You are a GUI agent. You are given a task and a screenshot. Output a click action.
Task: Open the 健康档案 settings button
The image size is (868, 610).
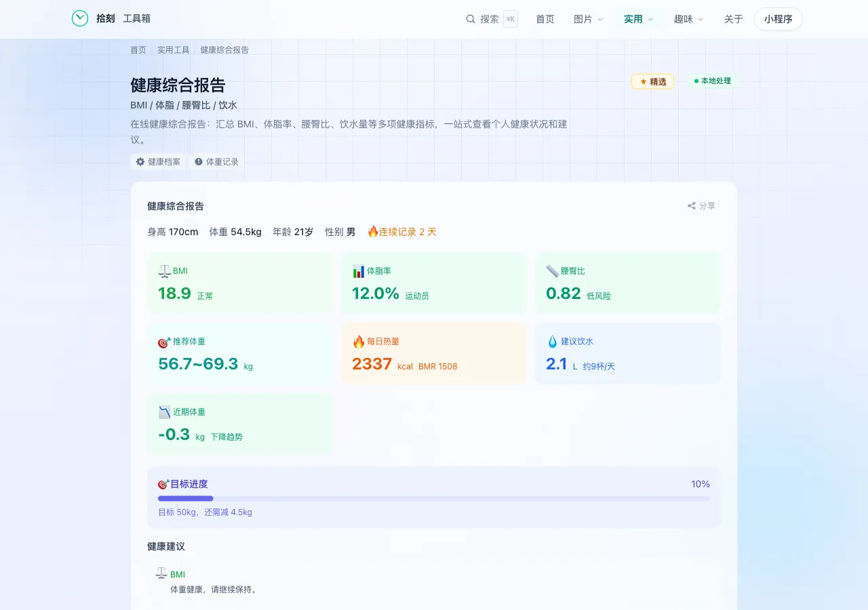coord(159,162)
